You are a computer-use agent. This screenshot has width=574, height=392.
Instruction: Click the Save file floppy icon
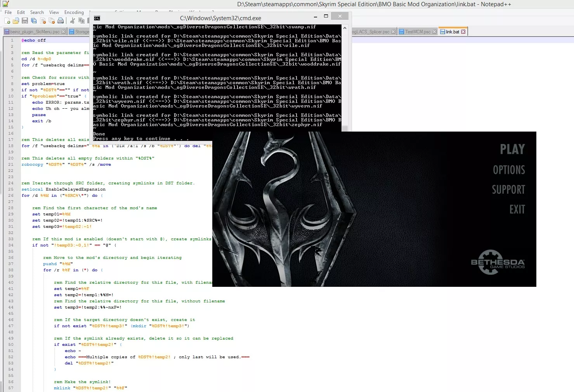25,21
